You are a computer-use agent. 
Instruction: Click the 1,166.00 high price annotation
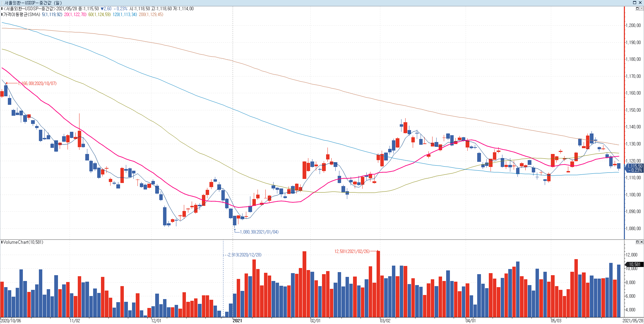[x=38, y=84]
